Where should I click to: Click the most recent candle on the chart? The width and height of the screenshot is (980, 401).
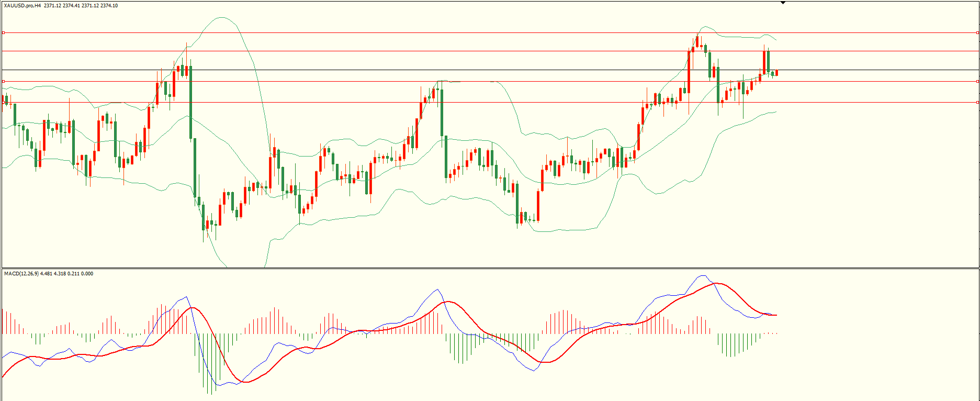(777, 73)
